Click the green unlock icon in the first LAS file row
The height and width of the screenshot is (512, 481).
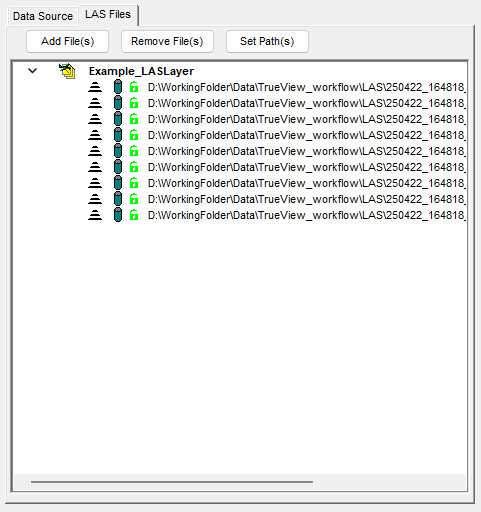(134, 87)
